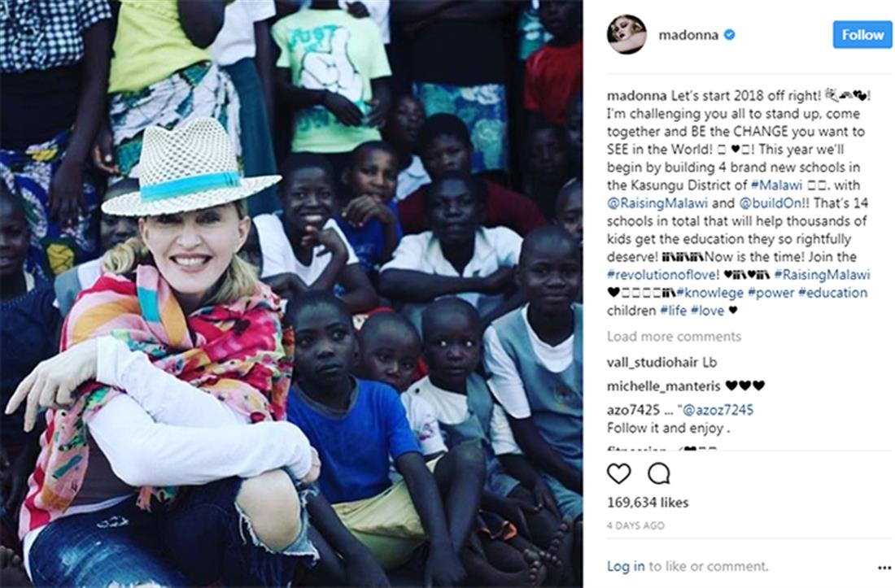Open the #education hashtag
Image resolution: width=895 pixels, height=588 pixels.
[x=833, y=293]
